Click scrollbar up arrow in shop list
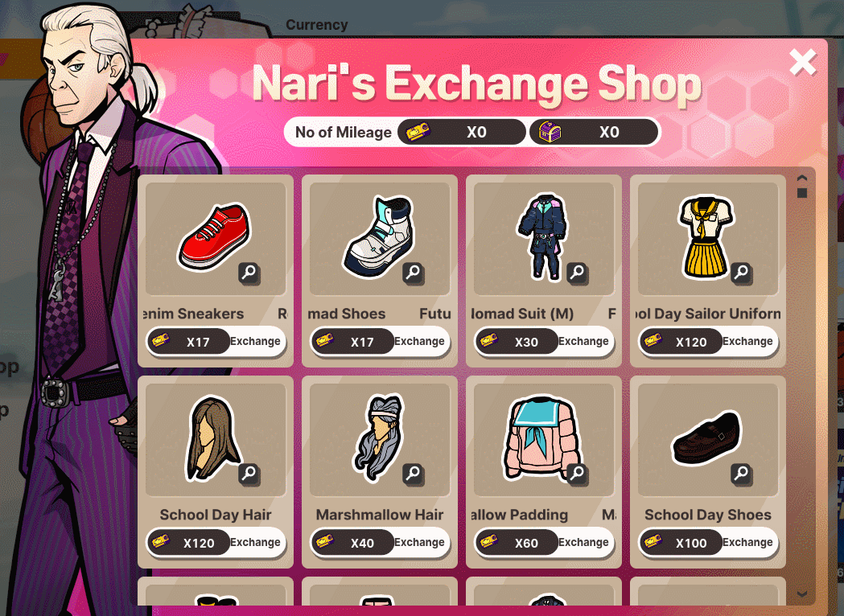Image resolution: width=844 pixels, height=616 pixels. click(802, 178)
